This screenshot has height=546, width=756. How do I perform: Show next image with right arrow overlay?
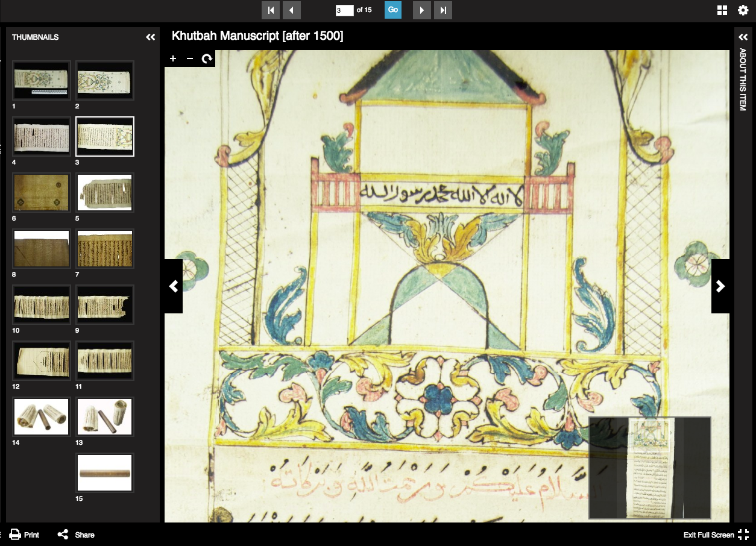(720, 286)
